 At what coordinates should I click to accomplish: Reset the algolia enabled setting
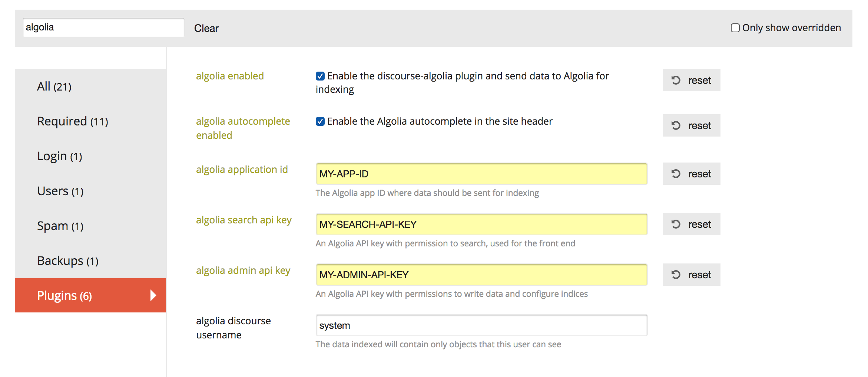tap(691, 80)
